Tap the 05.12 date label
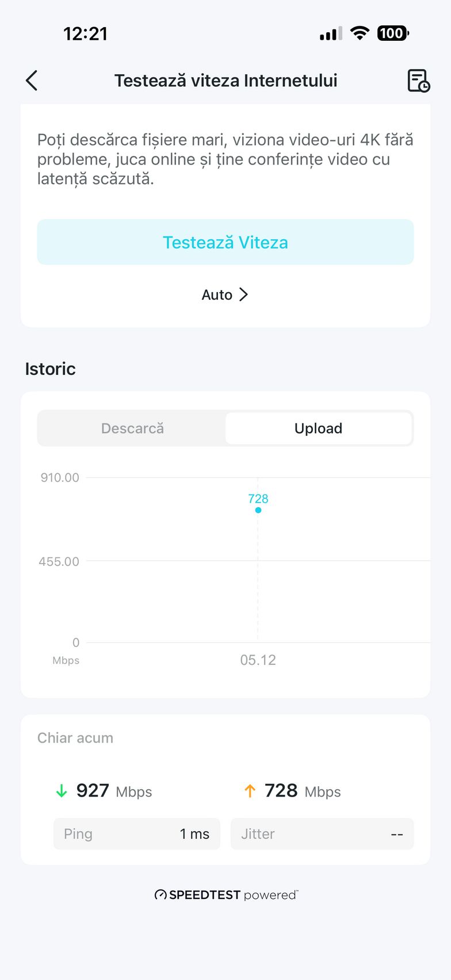This screenshot has width=451, height=980. [258, 660]
